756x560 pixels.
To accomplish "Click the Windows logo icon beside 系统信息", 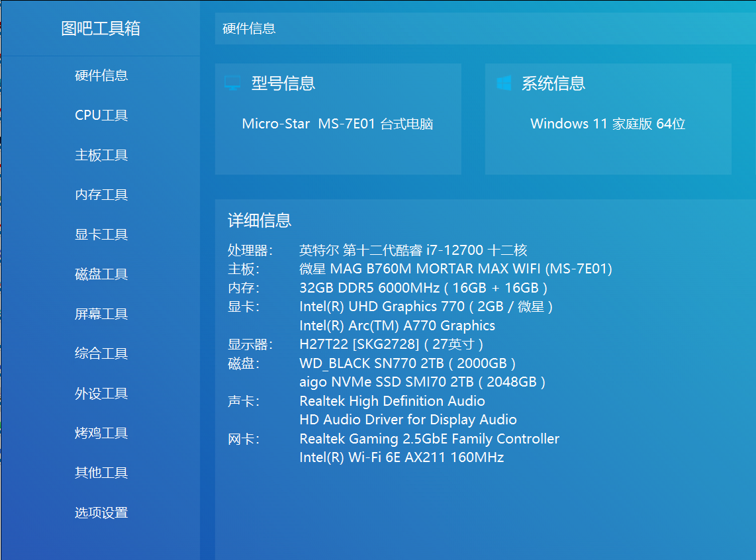I will click(504, 83).
